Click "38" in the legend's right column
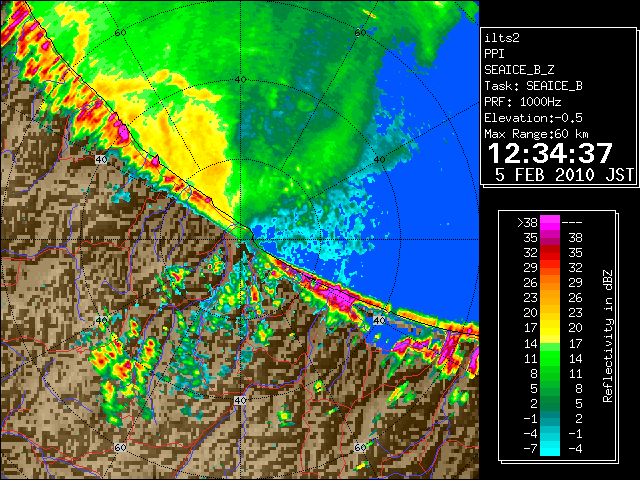 575,238
